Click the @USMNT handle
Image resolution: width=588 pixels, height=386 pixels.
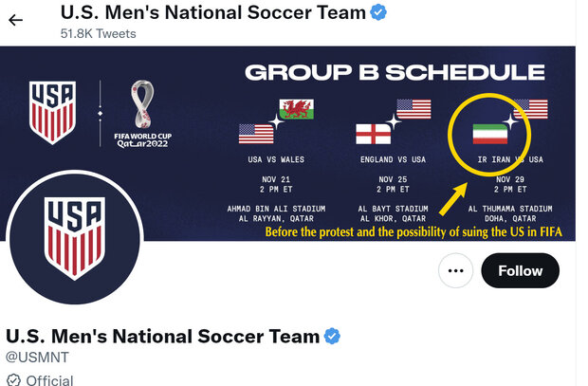click(37, 358)
